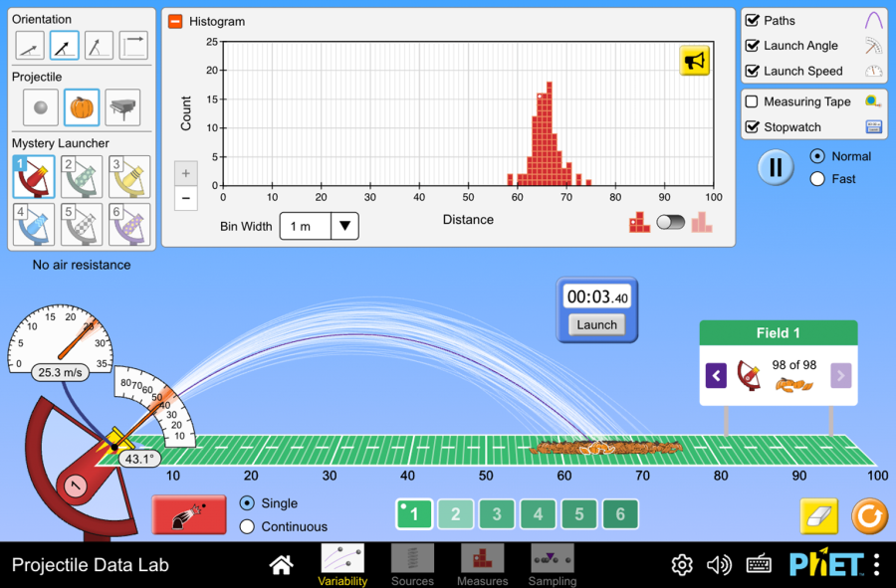Select mystery launcher number 3

(x=129, y=176)
